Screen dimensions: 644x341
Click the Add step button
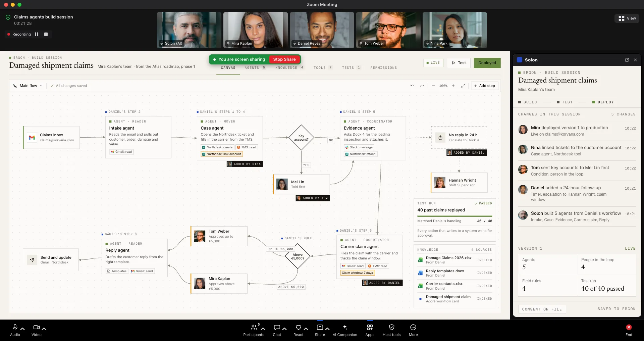485,86
